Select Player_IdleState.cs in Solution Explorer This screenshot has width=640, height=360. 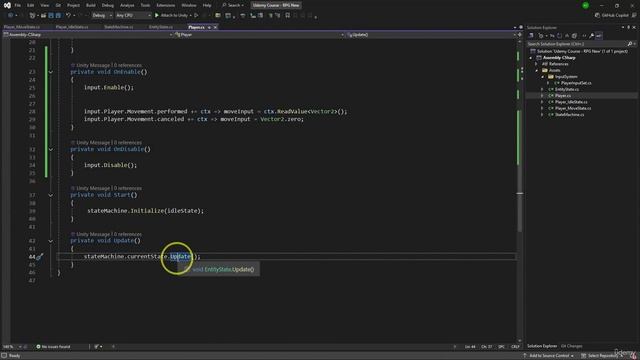571,102
